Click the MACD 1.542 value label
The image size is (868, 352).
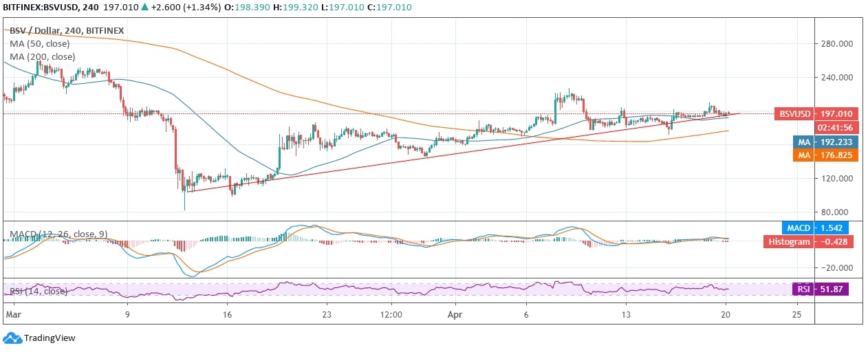tap(815, 228)
